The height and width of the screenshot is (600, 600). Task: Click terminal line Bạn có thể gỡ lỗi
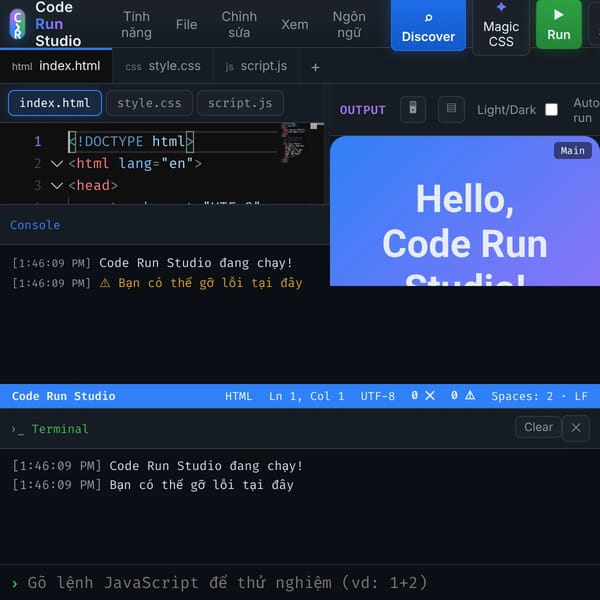tap(201, 485)
